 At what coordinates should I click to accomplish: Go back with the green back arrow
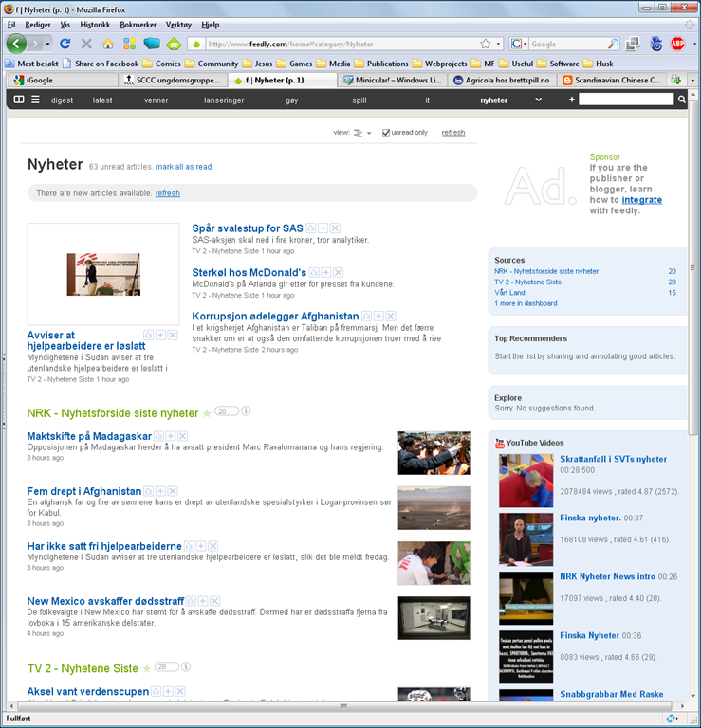(x=16, y=45)
